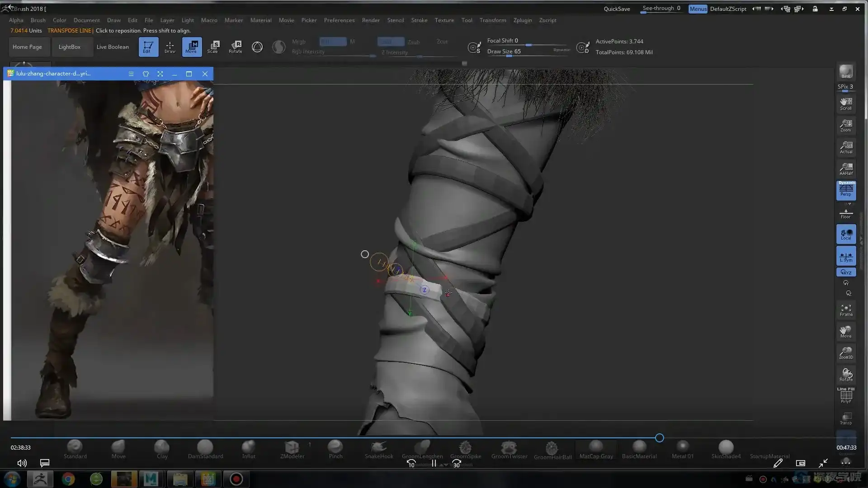
Task: Open the Tool menu
Action: pos(467,20)
